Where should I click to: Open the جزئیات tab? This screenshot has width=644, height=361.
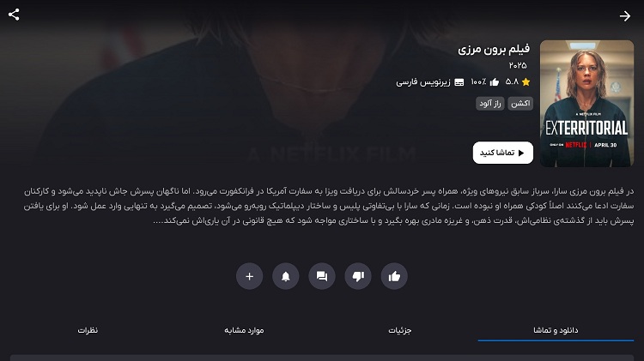[399, 330]
